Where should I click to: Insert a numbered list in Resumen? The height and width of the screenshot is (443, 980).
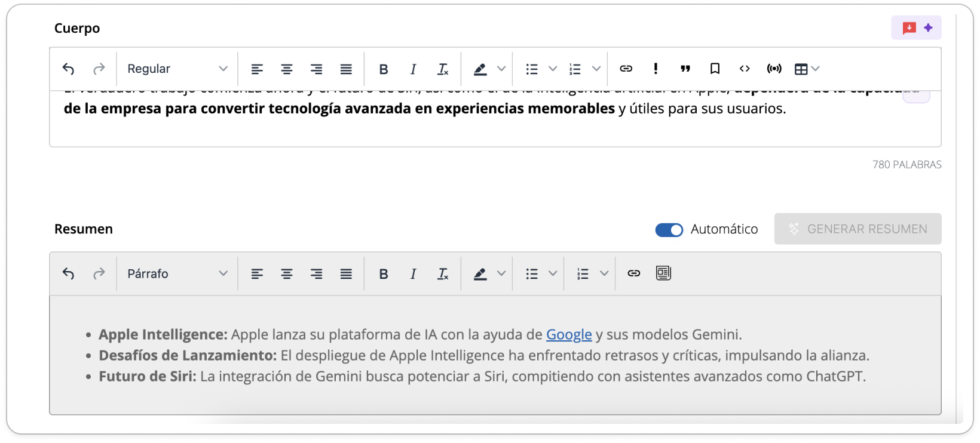click(x=583, y=274)
